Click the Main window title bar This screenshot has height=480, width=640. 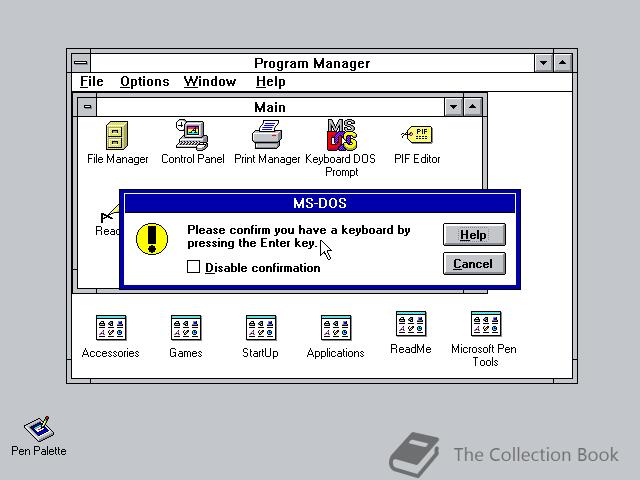(x=270, y=107)
